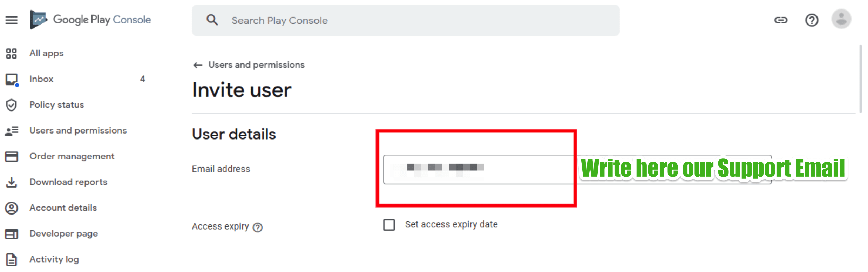Click the Access expiry help icon
The height and width of the screenshot is (272, 868).
pos(258,227)
